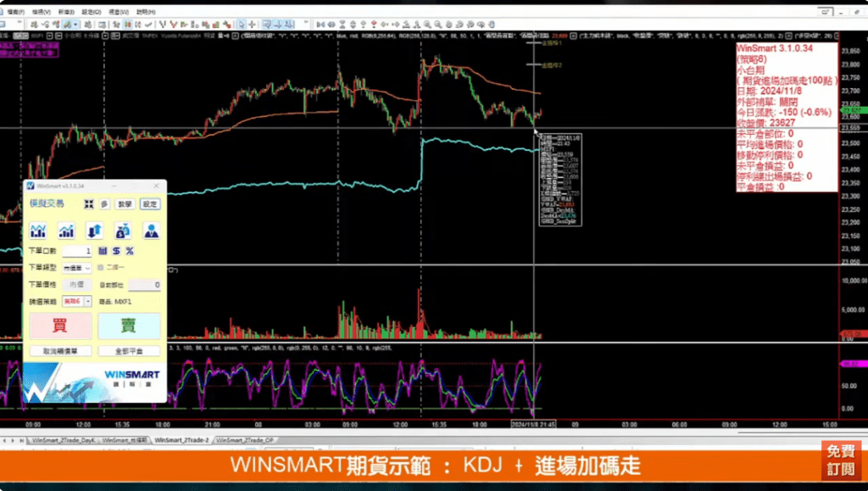
Task: Switch to candlestick chart style in the toolbar
Action: point(128,25)
